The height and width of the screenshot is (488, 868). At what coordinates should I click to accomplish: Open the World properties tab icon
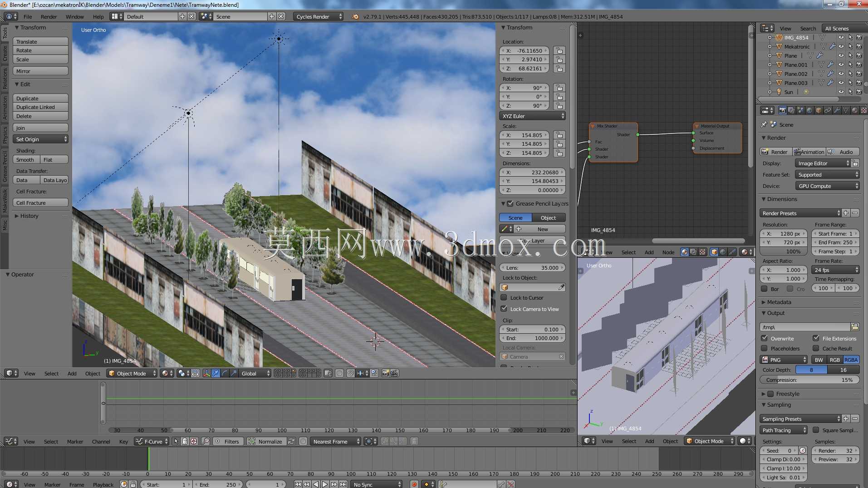coord(809,110)
